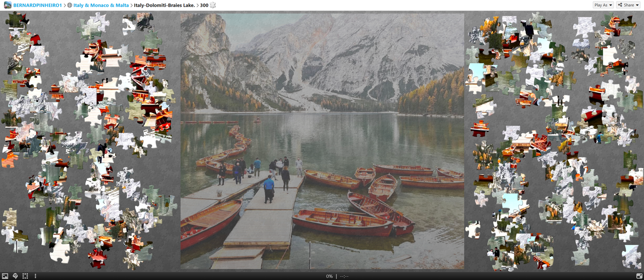Click the 0% progress indicator
644x280 pixels.
[x=330, y=276]
